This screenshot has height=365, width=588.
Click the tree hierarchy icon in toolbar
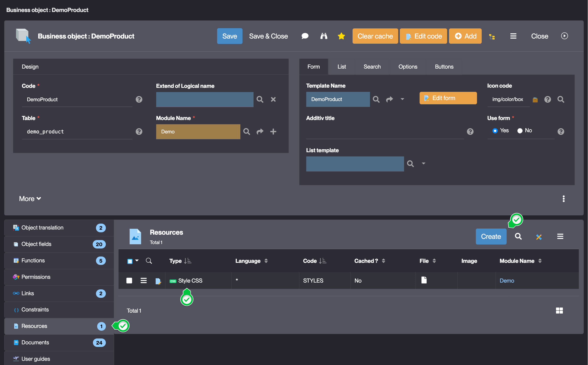(x=492, y=37)
